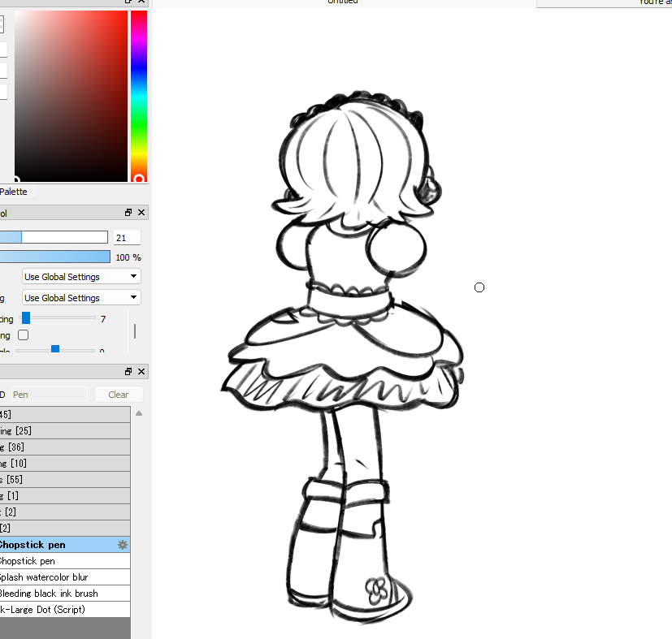
Task: Expand the brush group with [55] items
Action: coord(65,480)
